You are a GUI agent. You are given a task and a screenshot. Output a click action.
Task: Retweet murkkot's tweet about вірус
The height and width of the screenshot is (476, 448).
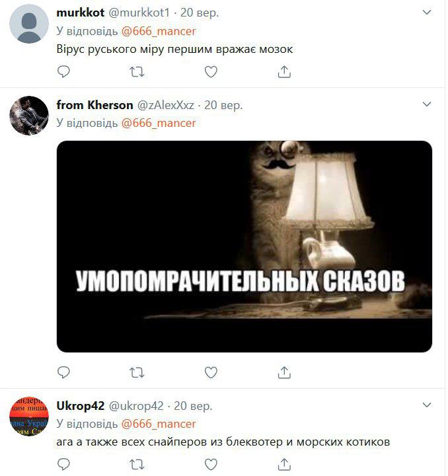point(137,72)
